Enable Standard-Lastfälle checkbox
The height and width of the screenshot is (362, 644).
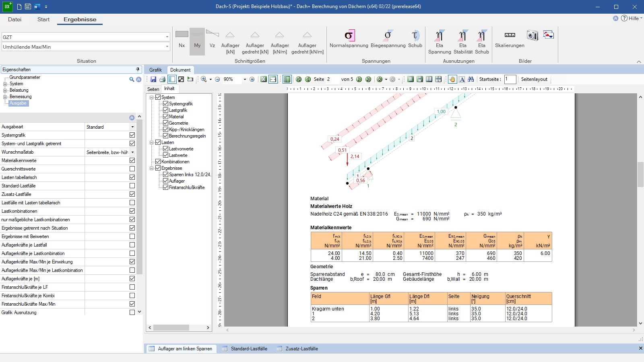(132, 186)
